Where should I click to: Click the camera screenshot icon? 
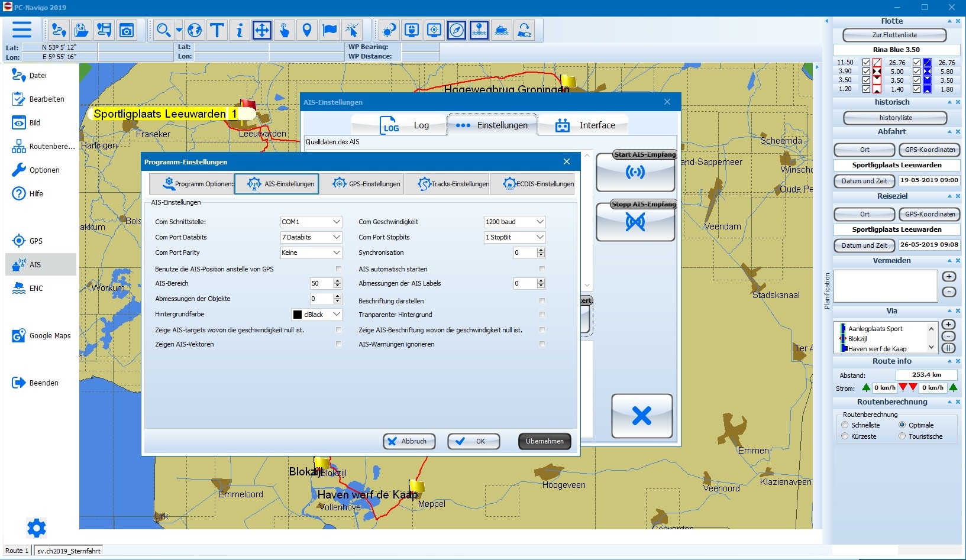coord(127,30)
